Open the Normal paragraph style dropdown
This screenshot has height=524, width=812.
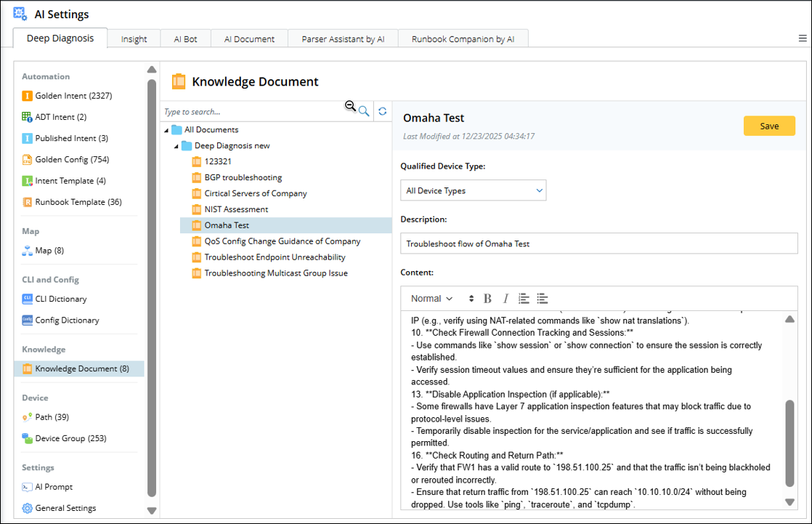tap(432, 299)
